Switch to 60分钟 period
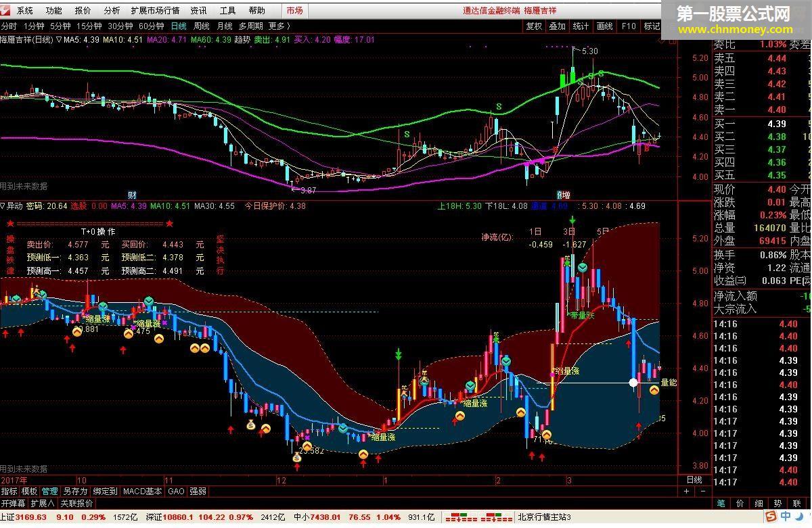 click(152, 26)
